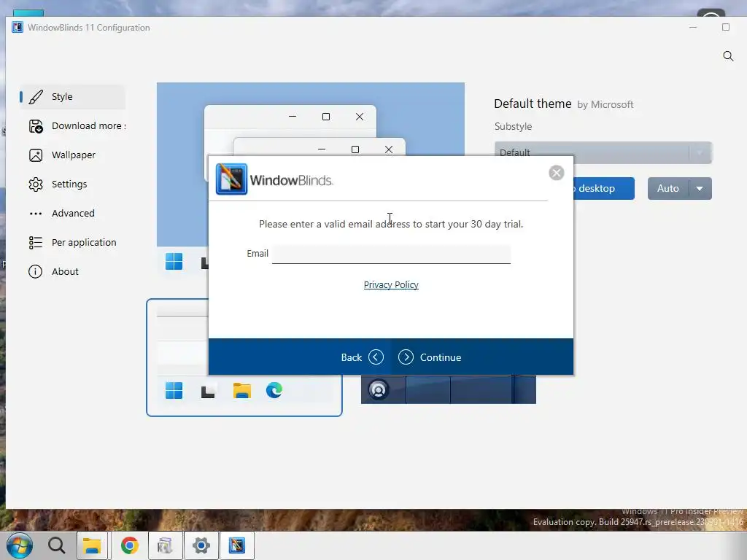This screenshot has width=747, height=560.
Task: Go to Wallpaper section
Action: (x=72, y=155)
